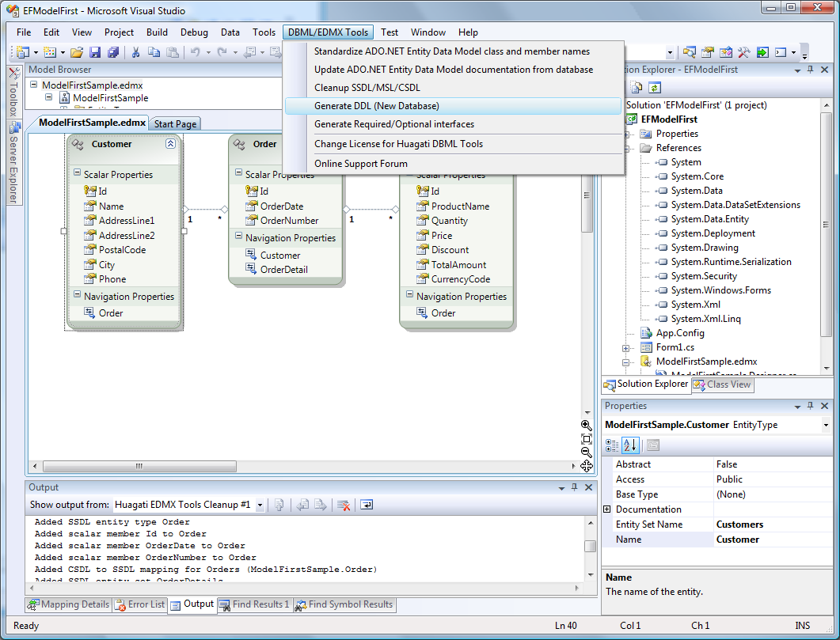Collapse Customer's Scalar Properties section
This screenshot has height=640, width=840.
(x=77, y=173)
